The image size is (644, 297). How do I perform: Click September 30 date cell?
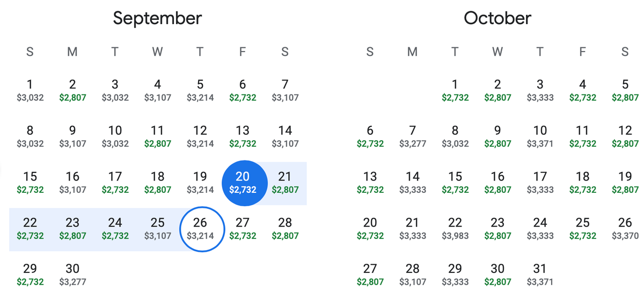[72, 274]
